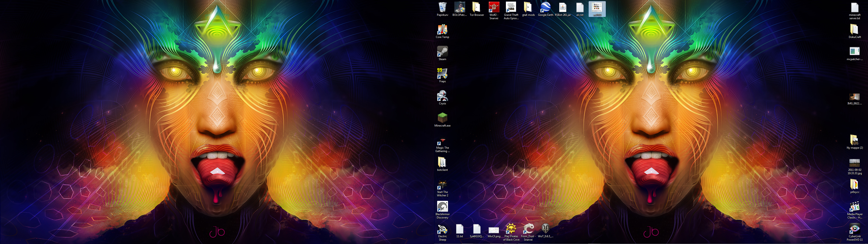Launch the Crysis game shortcut

click(442, 98)
